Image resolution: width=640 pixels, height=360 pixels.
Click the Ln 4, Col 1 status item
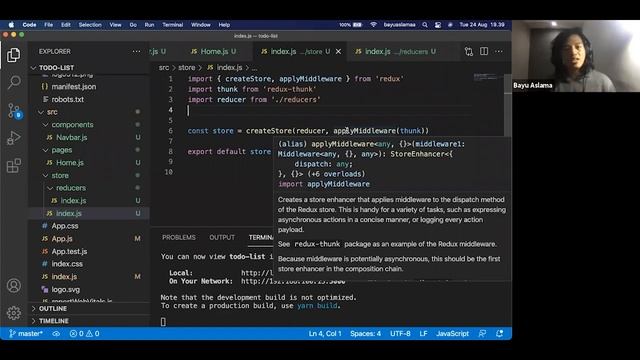(x=325, y=333)
